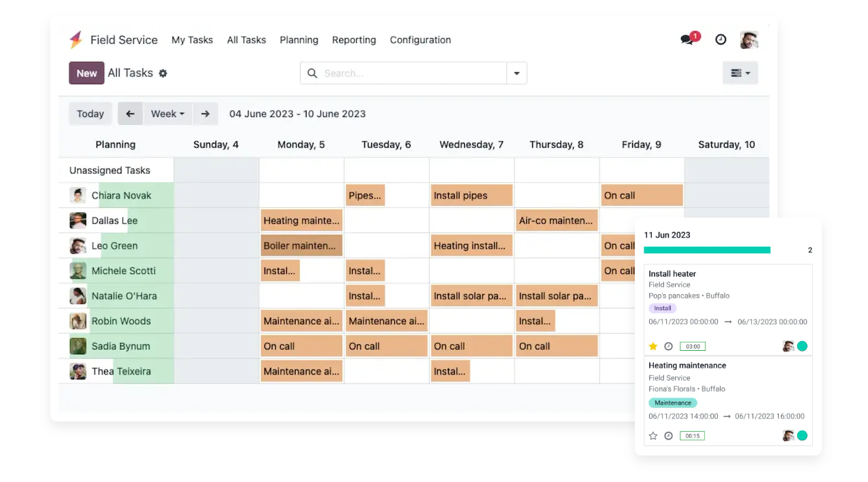Click Michele Scotti's avatar
The image size is (868, 482).
click(x=78, y=271)
